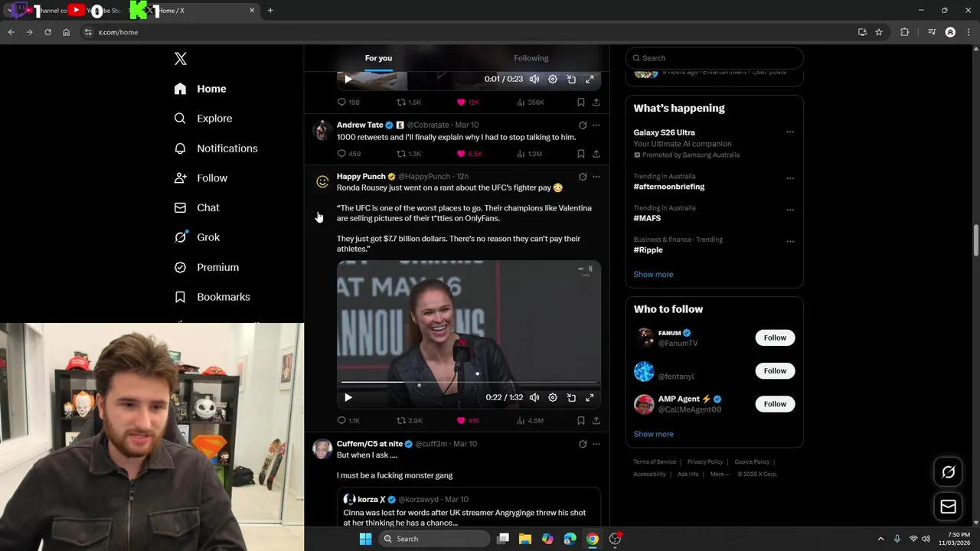Image resolution: width=980 pixels, height=551 pixels.
Task: Follow AMP Agent account
Action: [775, 403]
